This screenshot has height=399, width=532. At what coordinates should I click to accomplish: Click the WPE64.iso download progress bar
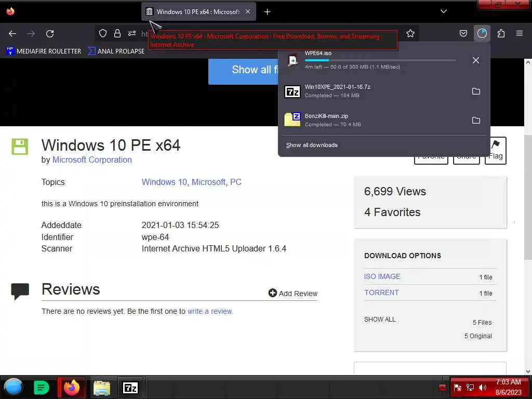(x=380, y=60)
